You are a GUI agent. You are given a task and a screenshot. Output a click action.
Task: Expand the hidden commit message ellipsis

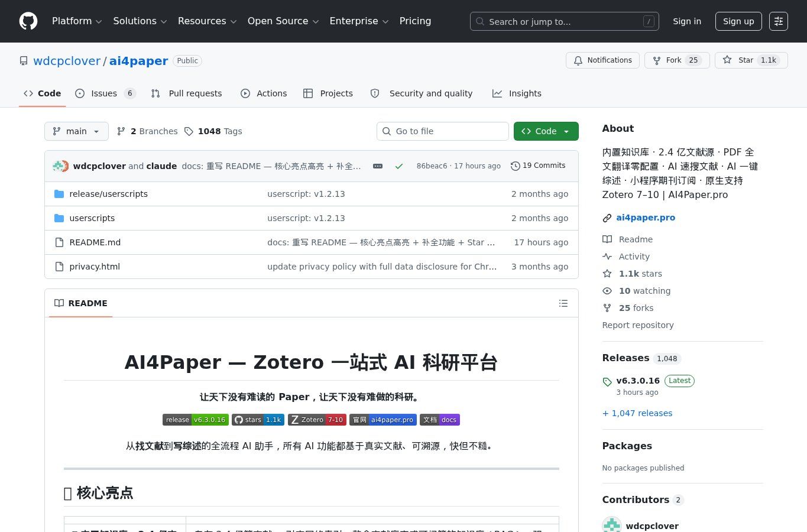tap(378, 166)
